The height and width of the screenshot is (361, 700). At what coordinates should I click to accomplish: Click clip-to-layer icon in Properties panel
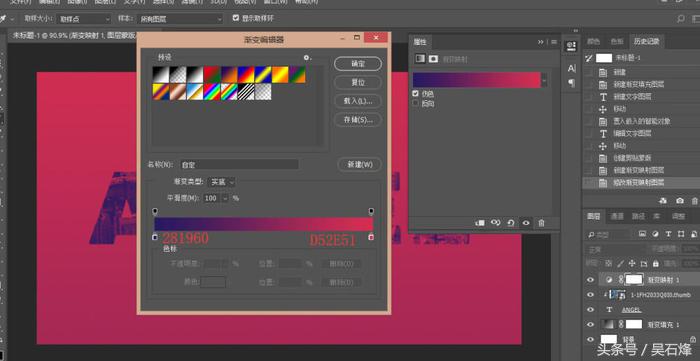[x=480, y=223]
